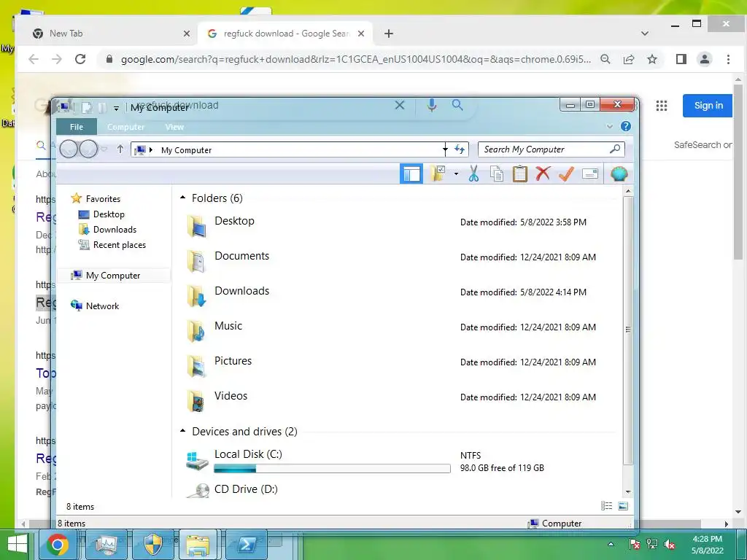Select Favorites in navigation pane
The image size is (747, 560).
[x=96, y=198]
